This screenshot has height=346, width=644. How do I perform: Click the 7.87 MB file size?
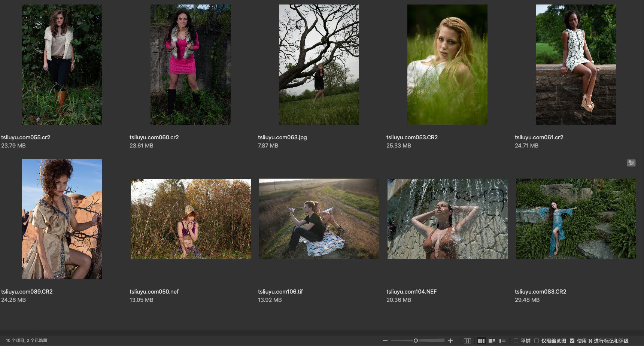[268, 146]
